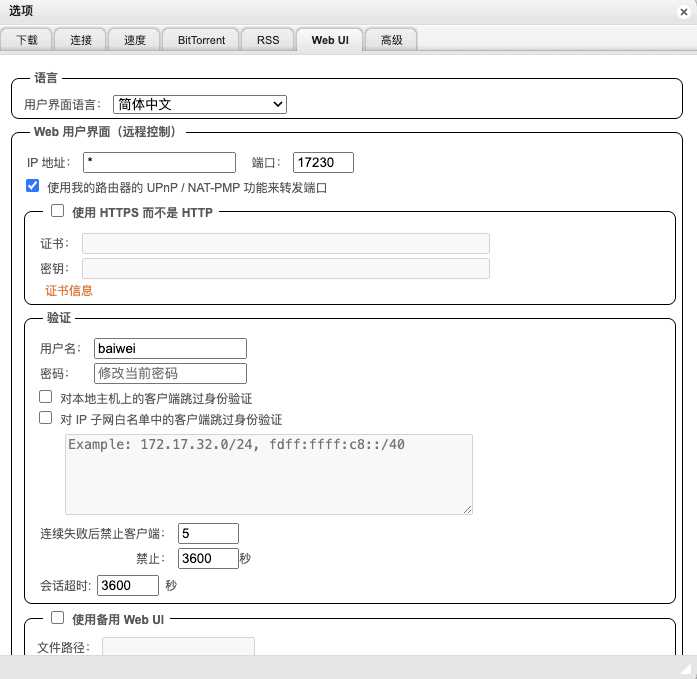This screenshot has width=697, height=679.
Task: Open the 用户界面语言 dropdown
Action: pyautogui.click(x=200, y=104)
